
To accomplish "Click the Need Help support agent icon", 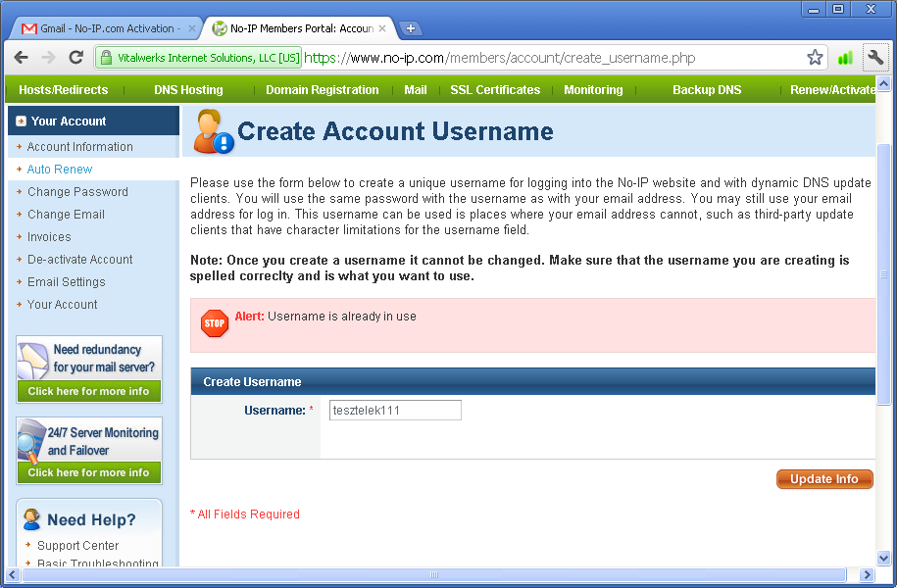I will [32, 519].
